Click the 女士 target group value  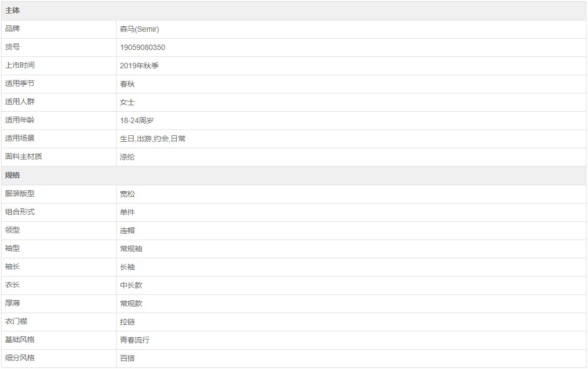(127, 102)
